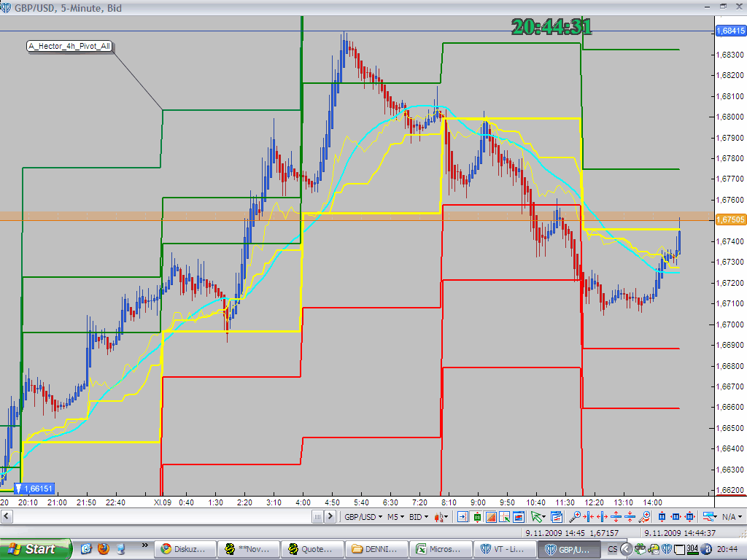Screen dimensions: 747x560
Task: Switch to the Micros... Excel taskbar window
Action: point(441,549)
